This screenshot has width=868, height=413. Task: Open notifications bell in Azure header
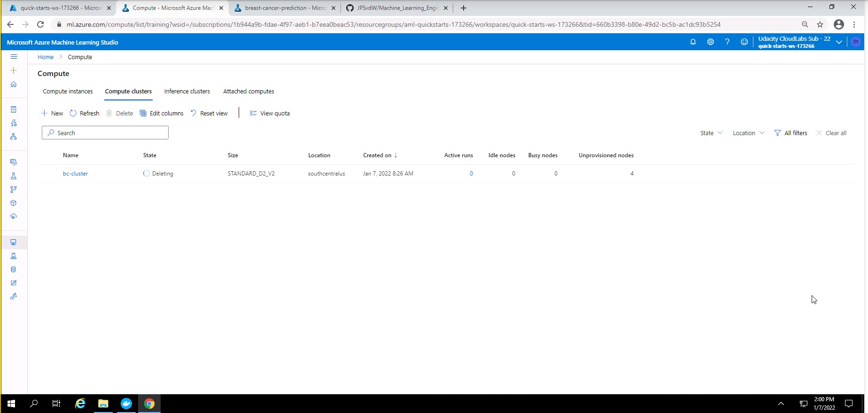(693, 42)
